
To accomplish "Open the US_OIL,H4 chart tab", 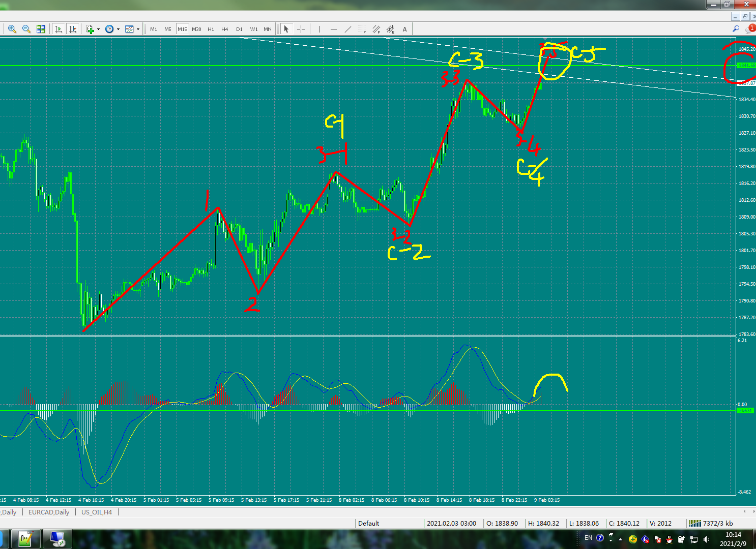I will [x=97, y=512].
